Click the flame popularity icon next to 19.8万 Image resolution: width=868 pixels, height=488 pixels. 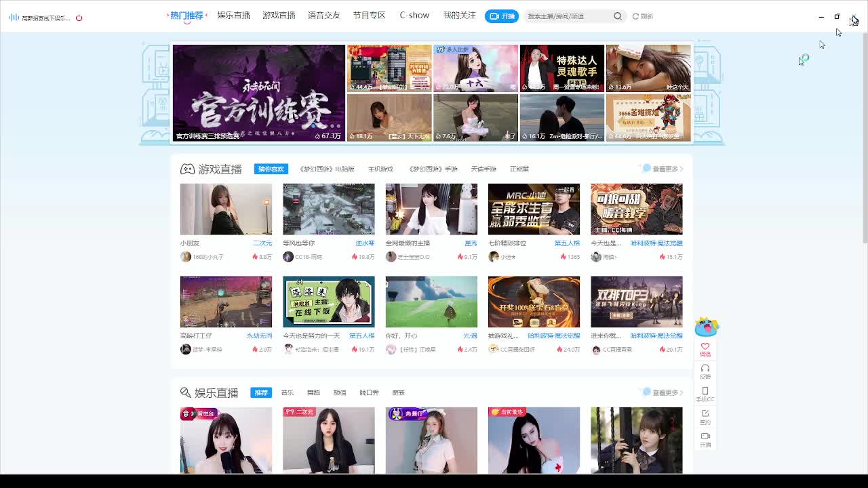355,257
